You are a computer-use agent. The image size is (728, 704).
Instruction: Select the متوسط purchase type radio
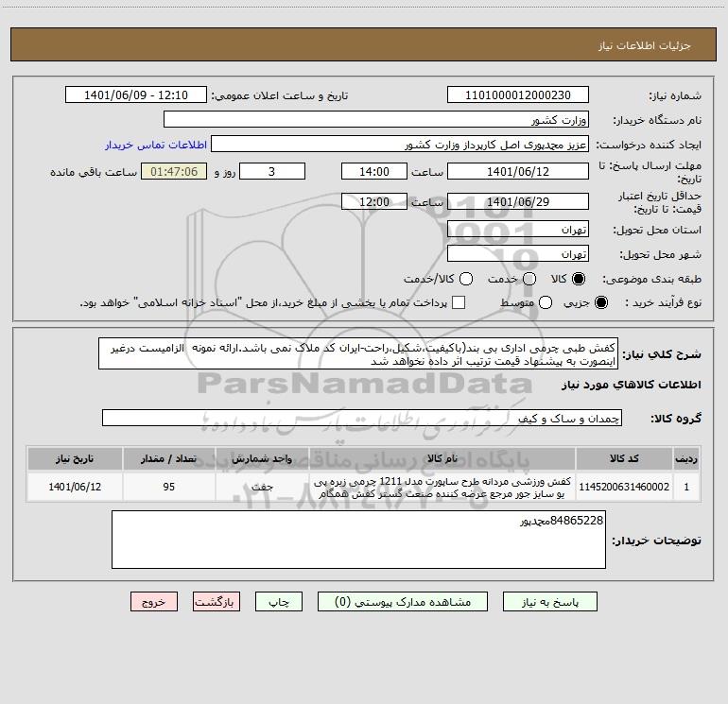546,302
